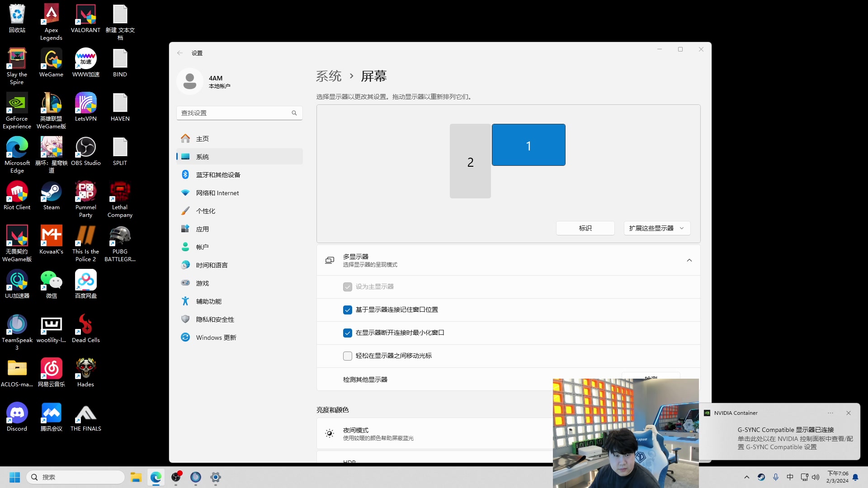Image resolution: width=868 pixels, height=488 pixels.
Task: Click the 标识 button
Action: tap(585, 228)
